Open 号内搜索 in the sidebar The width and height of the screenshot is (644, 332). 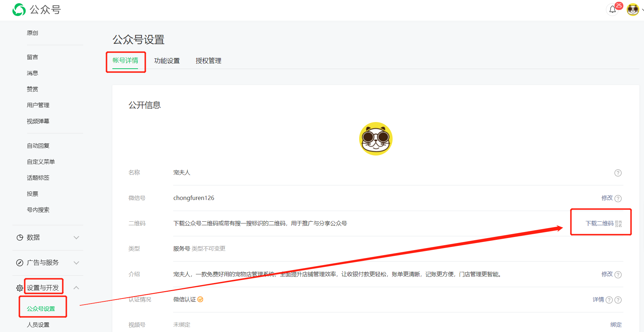(x=38, y=210)
